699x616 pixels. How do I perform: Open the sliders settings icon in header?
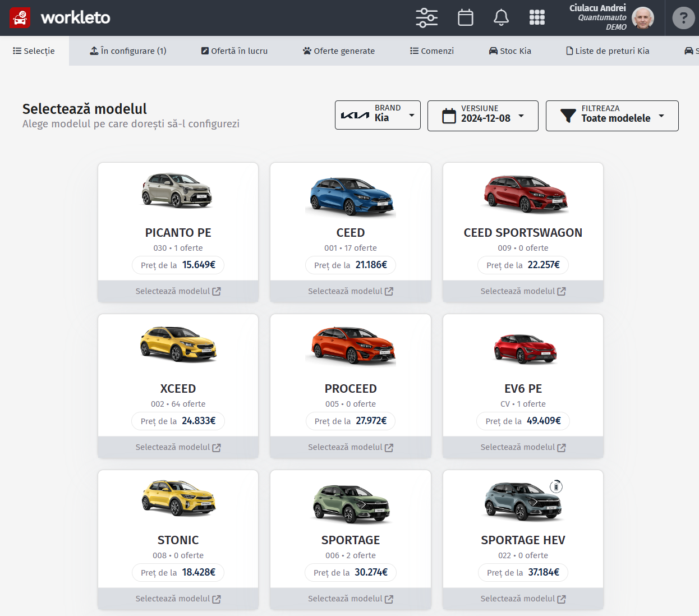click(x=427, y=18)
